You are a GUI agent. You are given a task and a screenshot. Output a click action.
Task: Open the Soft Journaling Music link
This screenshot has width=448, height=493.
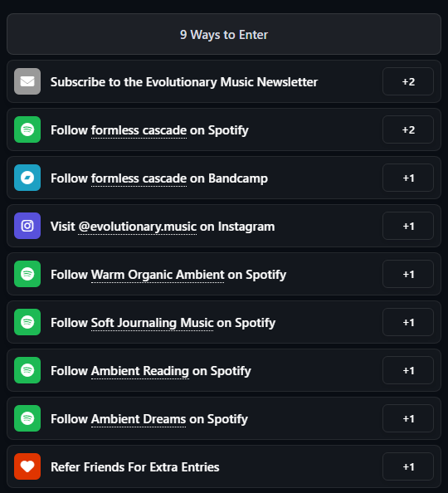point(152,323)
